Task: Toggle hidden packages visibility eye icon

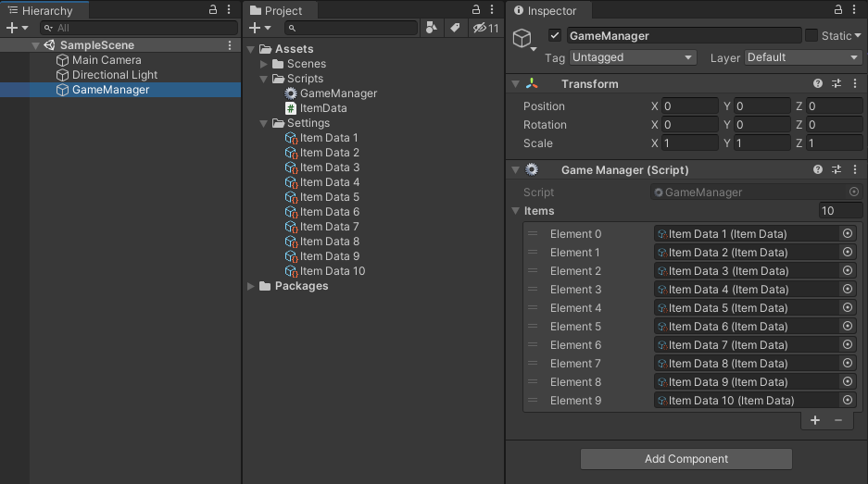Action: [x=485, y=28]
